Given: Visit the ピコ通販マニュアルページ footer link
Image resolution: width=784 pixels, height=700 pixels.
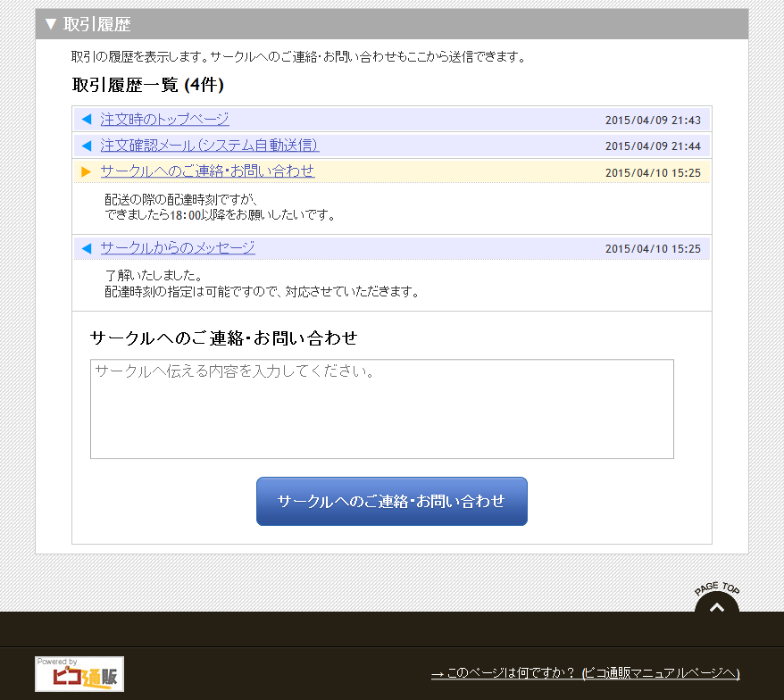Looking at the screenshot, I should [585, 673].
